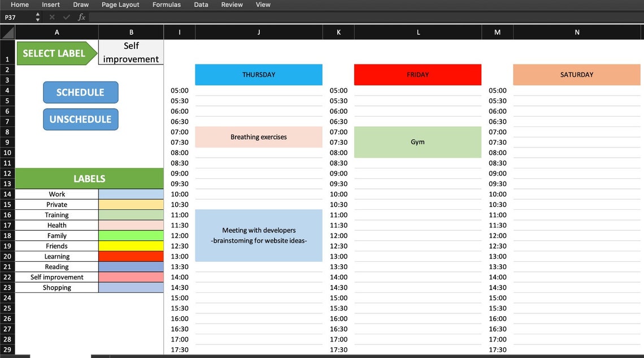The height and width of the screenshot is (358, 644).
Task: Click the SCHEDULE button
Action: coord(80,92)
